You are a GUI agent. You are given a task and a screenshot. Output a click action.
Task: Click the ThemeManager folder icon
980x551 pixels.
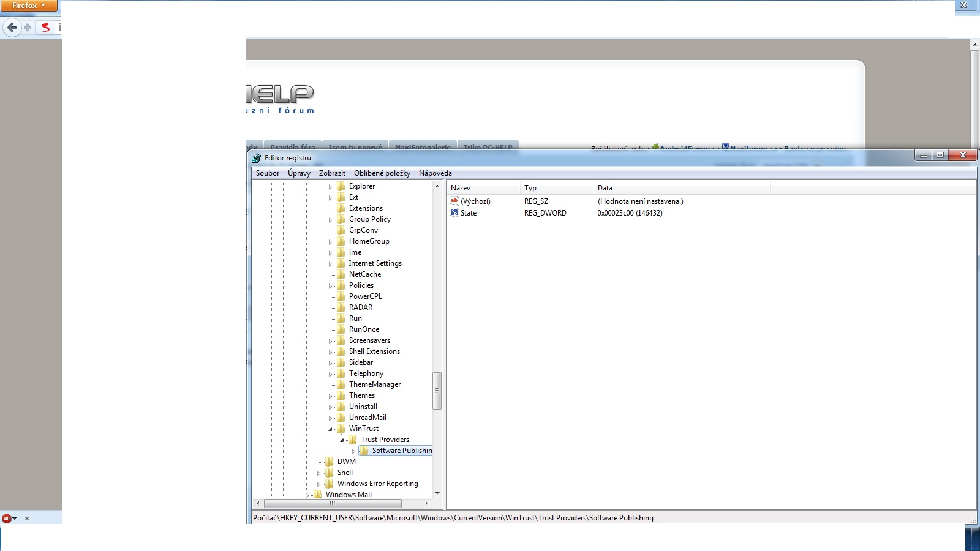tap(341, 384)
